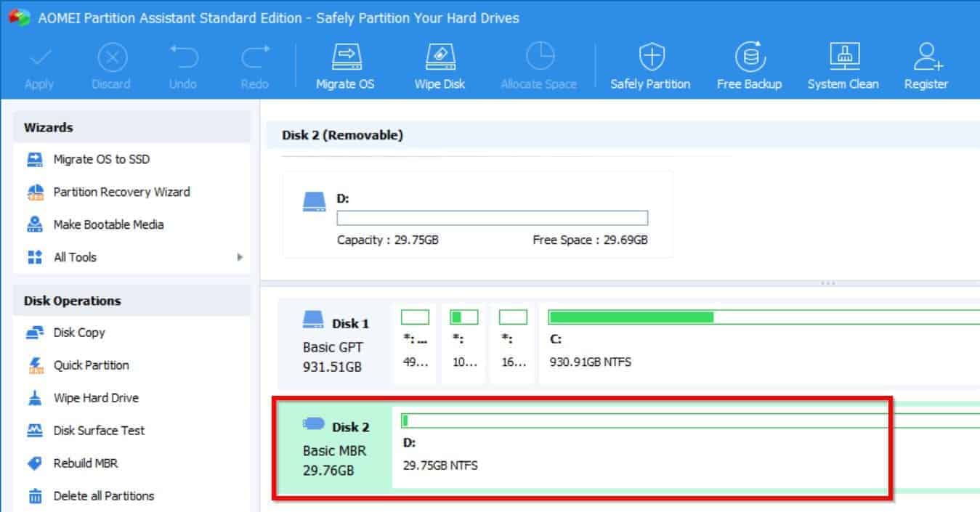Screen dimensions: 980x512
Task: Select Disk Copy operation label
Action: 79,333
